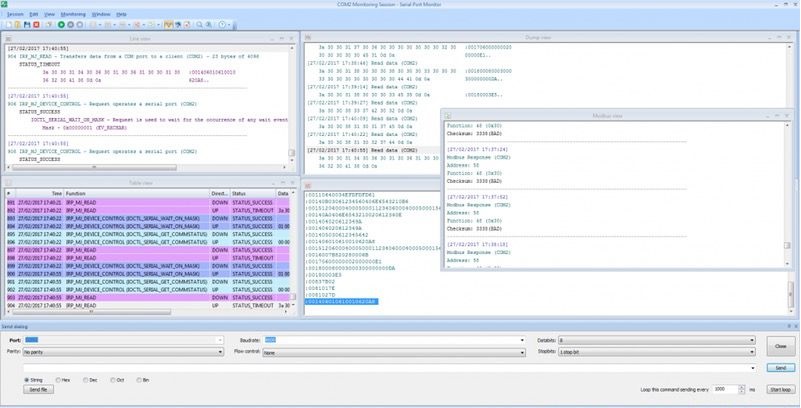Click the new session page icon

point(9,25)
